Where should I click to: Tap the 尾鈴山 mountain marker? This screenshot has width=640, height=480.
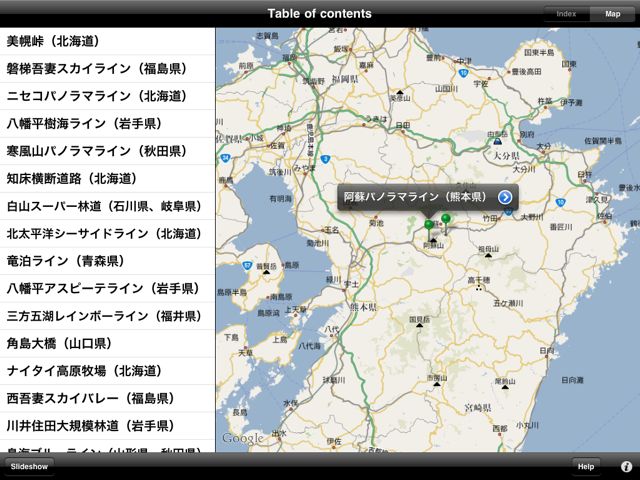[x=505, y=387]
